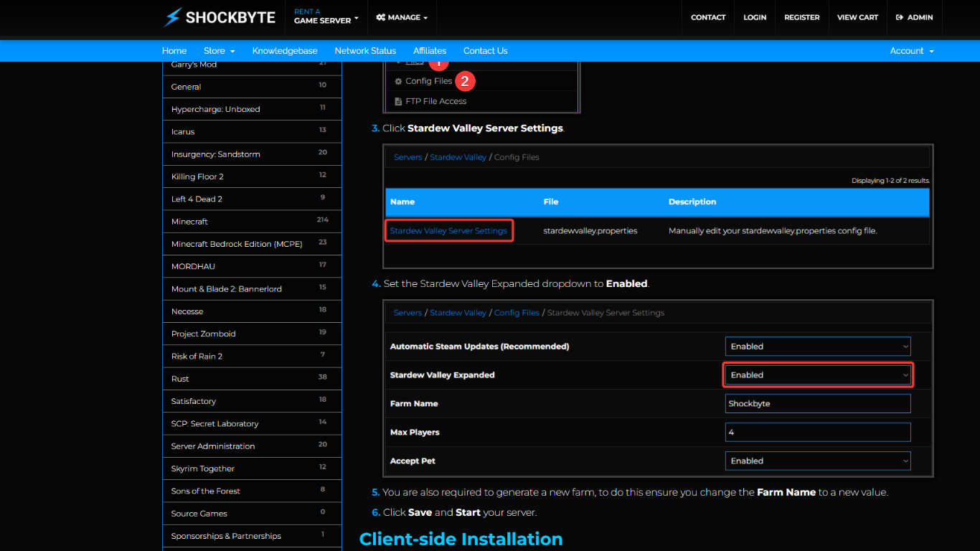Open the Knowledgebase tab
980x551 pixels.
tap(285, 51)
